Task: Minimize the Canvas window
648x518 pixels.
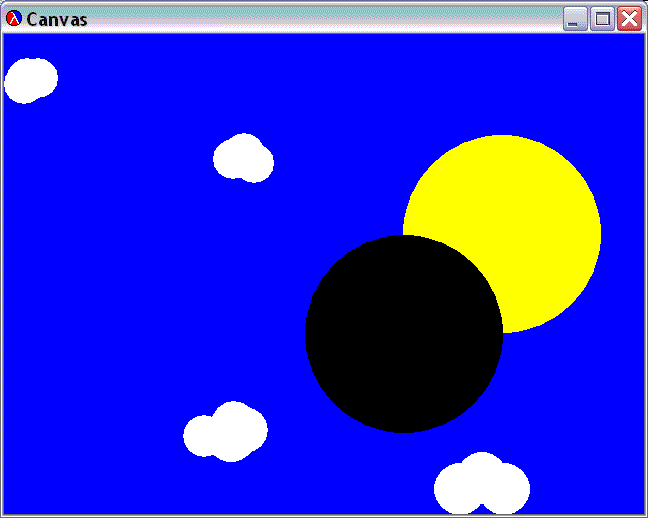Action: pos(575,18)
